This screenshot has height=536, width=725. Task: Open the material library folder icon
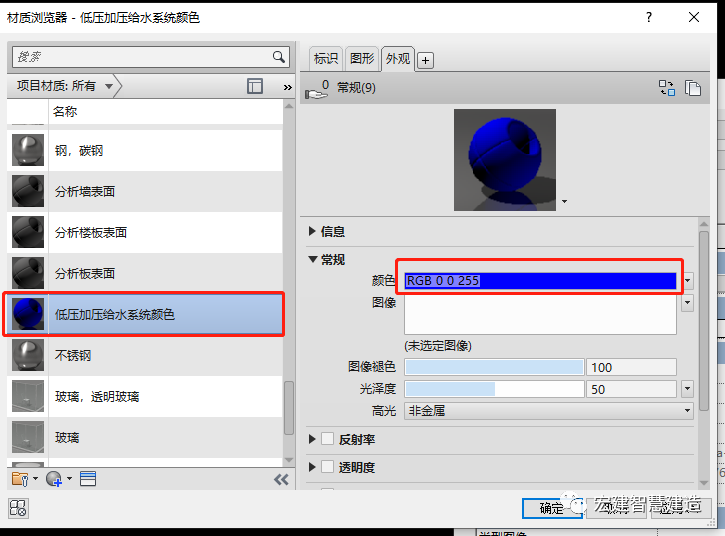tap(20, 479)
